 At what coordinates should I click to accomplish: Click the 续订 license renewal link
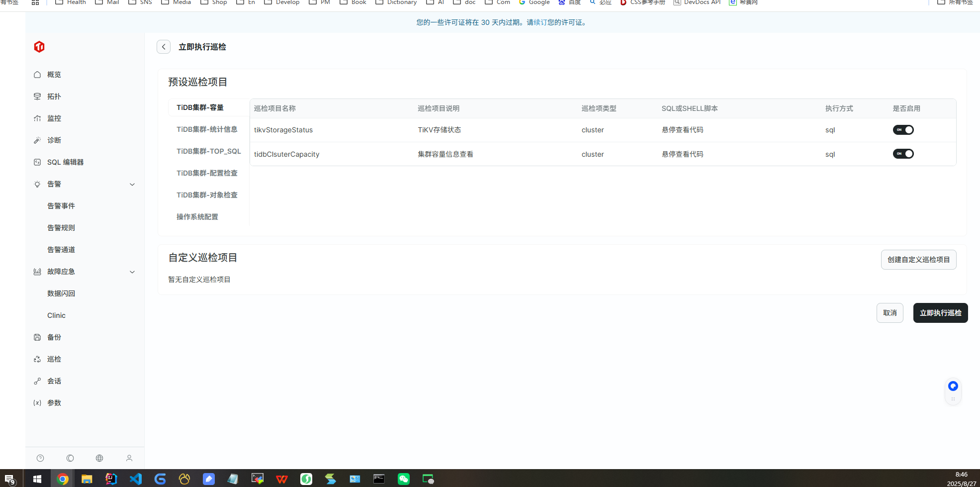pos(540,22)
